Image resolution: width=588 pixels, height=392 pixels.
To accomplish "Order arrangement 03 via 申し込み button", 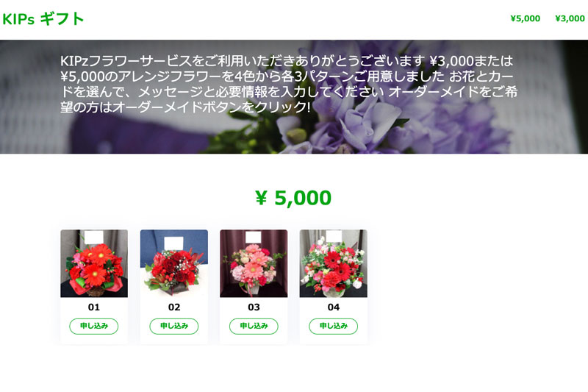I will click(x=254, y=326).
